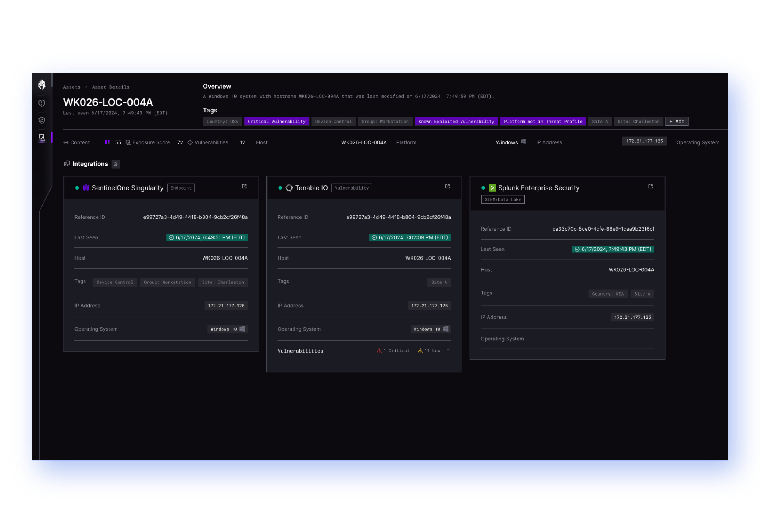Select Known Exploited Vulnerability tag
The image size is (760, 532).
pos(456,122)
